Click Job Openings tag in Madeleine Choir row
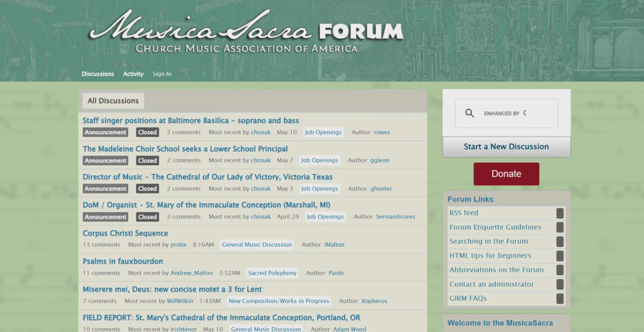Image resolution: width=644 pixels, height=332 pixels. [320, 160]
